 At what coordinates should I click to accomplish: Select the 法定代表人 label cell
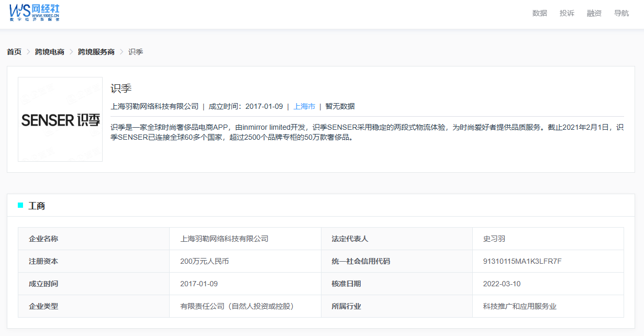coord(397,239)
